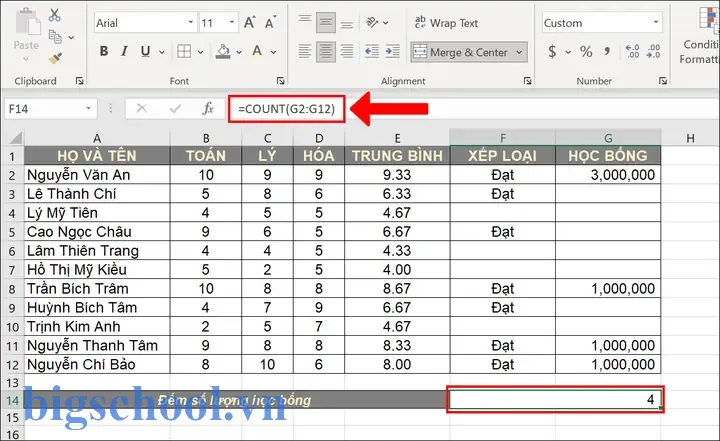
Task: Click the Orientation text-angle icon
Action: tap(372, 22)
